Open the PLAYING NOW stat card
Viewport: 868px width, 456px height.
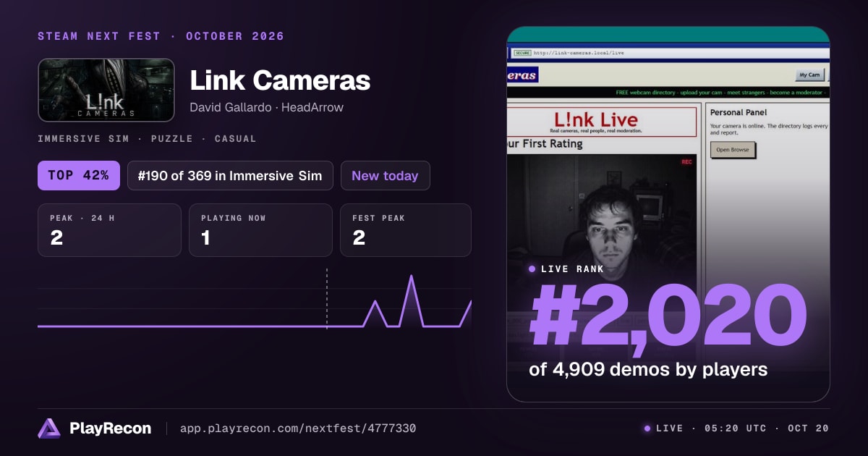[260, 230]
